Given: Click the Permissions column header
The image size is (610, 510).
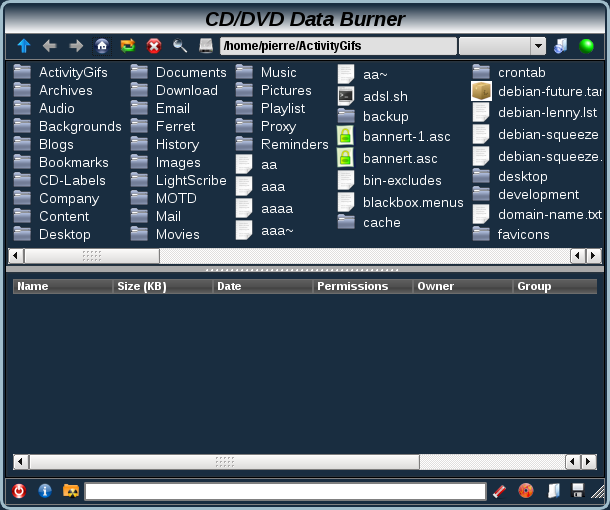Looking at the screenshot, I should 362,286.
